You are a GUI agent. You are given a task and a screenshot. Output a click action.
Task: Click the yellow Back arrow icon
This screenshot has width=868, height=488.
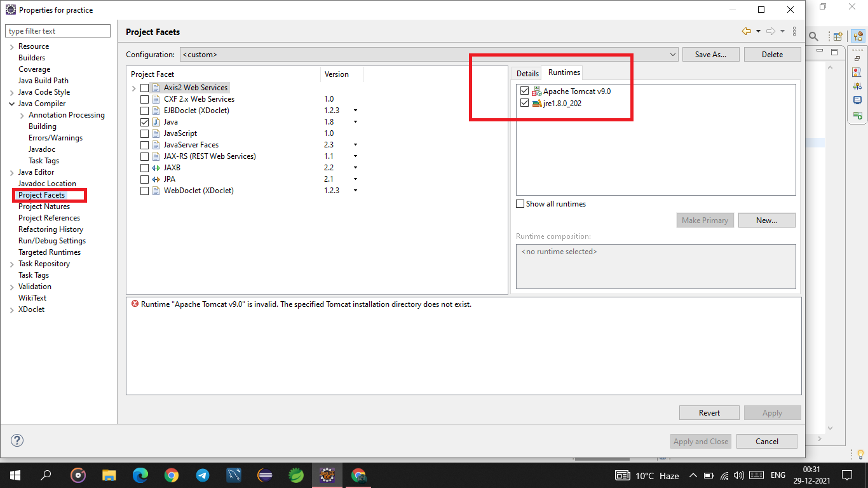tap(747, 31)
